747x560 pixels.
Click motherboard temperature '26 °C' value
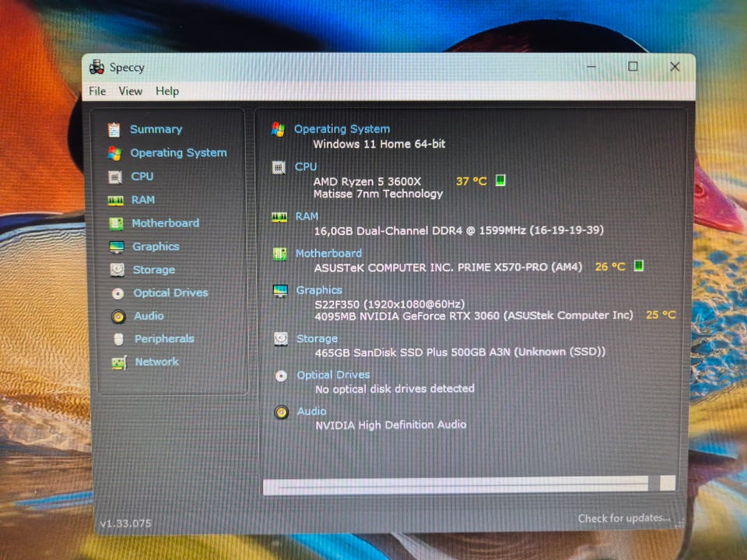tap(610, 267)
